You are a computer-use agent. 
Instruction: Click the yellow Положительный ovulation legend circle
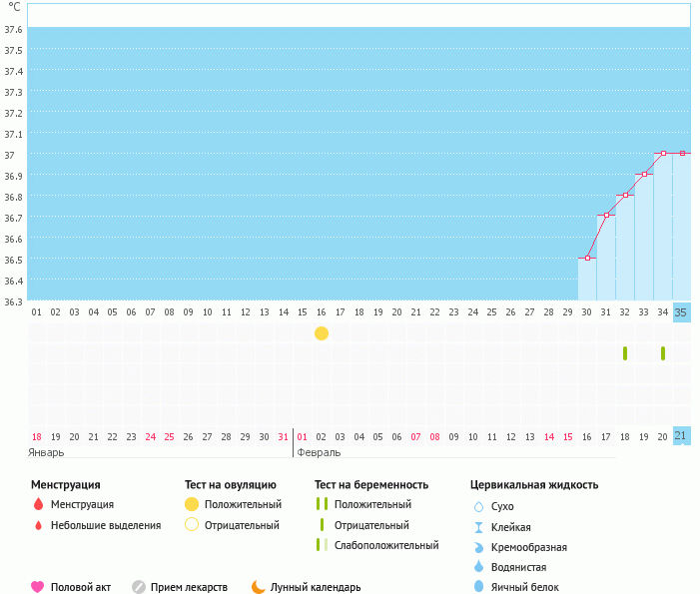tap(192, 504)
